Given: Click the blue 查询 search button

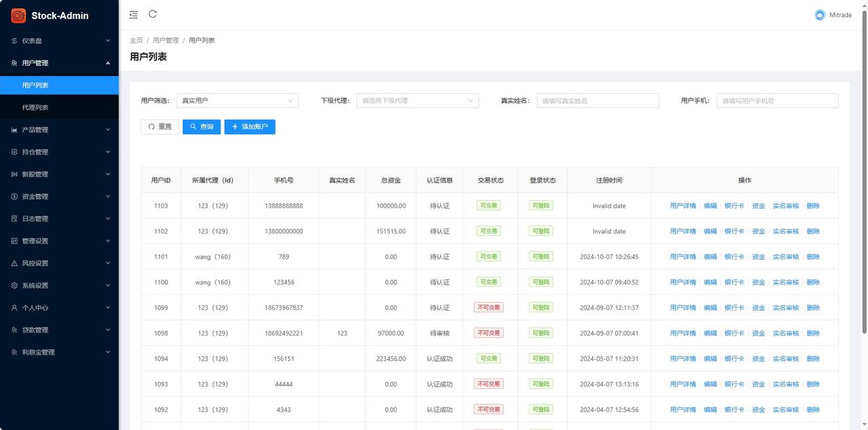Looking at the screenshot, I should [x=201, y=126].
